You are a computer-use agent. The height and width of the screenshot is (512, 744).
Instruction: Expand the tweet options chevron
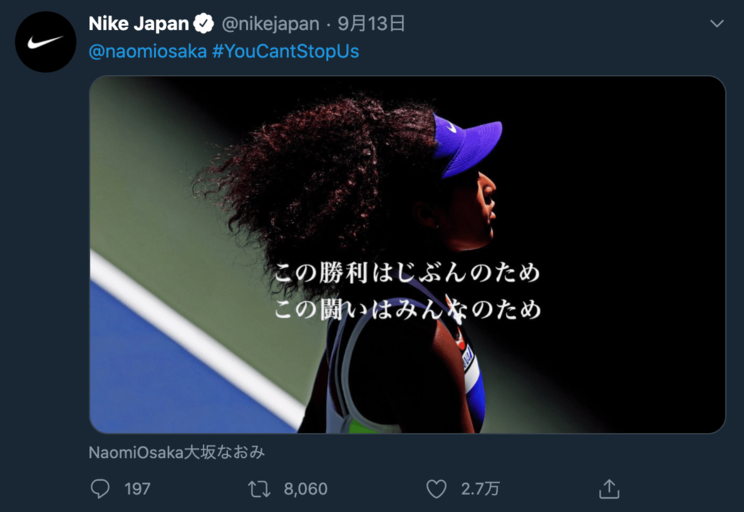[716, 23]
